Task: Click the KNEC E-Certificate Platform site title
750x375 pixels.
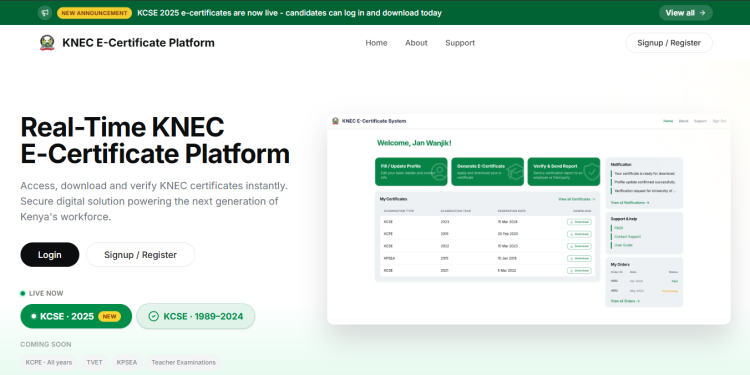Action: click(138, 43)
